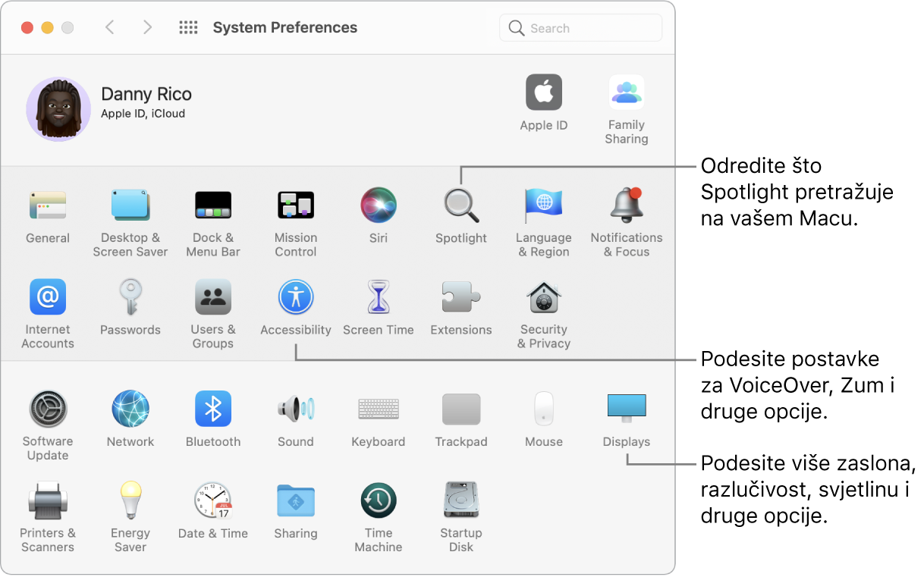Open the Spotlight preferences pane

pyautogui.click(x=460, y=206)
